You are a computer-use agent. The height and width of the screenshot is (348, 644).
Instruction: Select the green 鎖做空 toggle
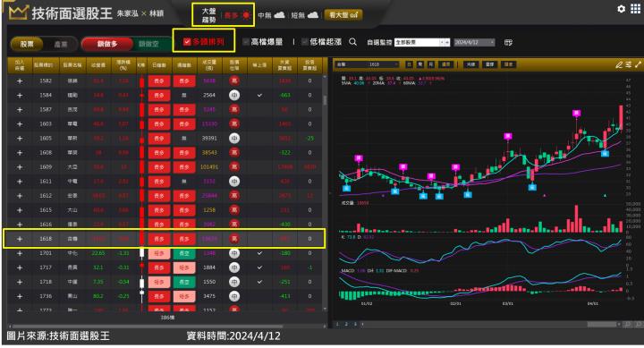coord(149,44)
